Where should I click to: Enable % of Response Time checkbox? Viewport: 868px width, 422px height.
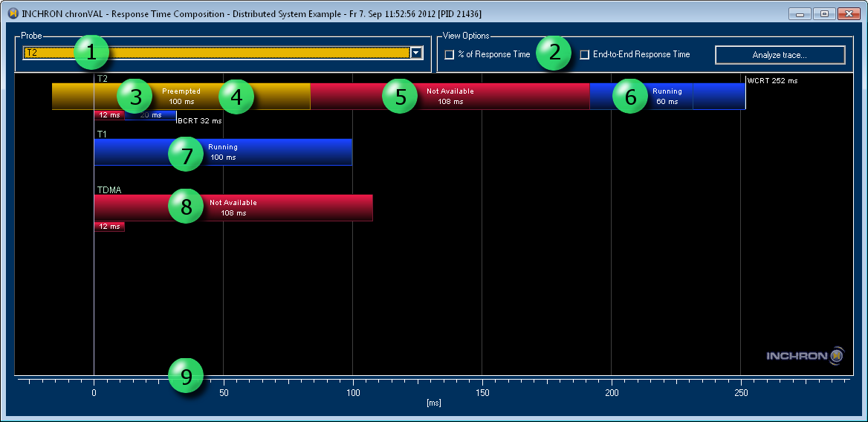point(450,55)
